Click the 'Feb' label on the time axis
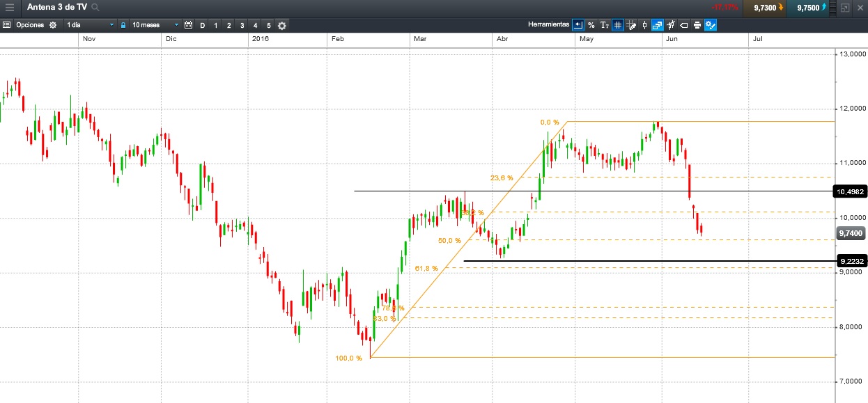The height and width of the screenshot is (403, 868). click(x=337, y=39)
